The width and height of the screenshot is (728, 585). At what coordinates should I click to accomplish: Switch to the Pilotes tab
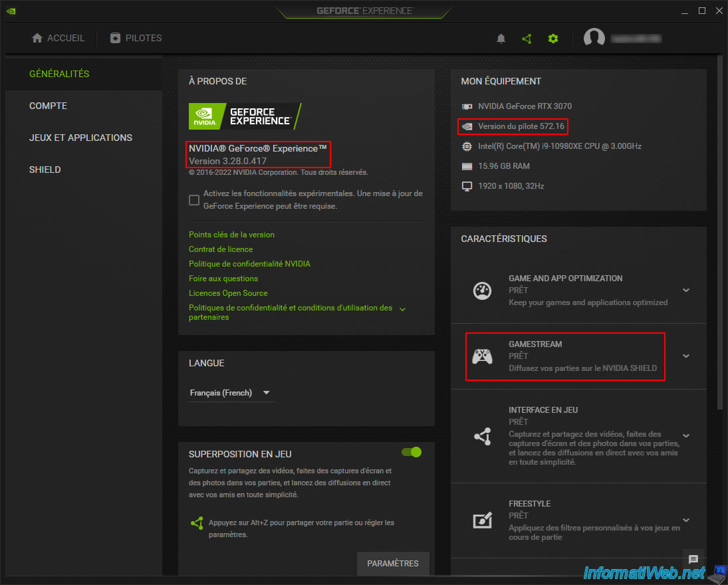coord(136,38)
